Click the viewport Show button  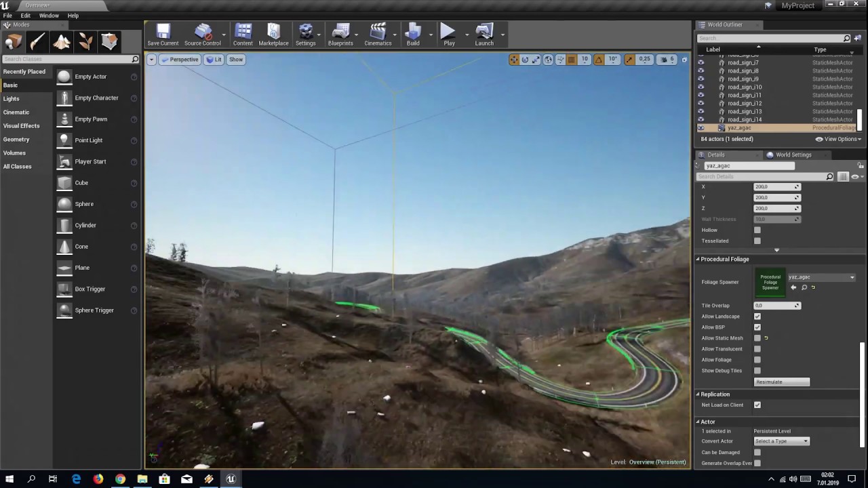point(236,60)
